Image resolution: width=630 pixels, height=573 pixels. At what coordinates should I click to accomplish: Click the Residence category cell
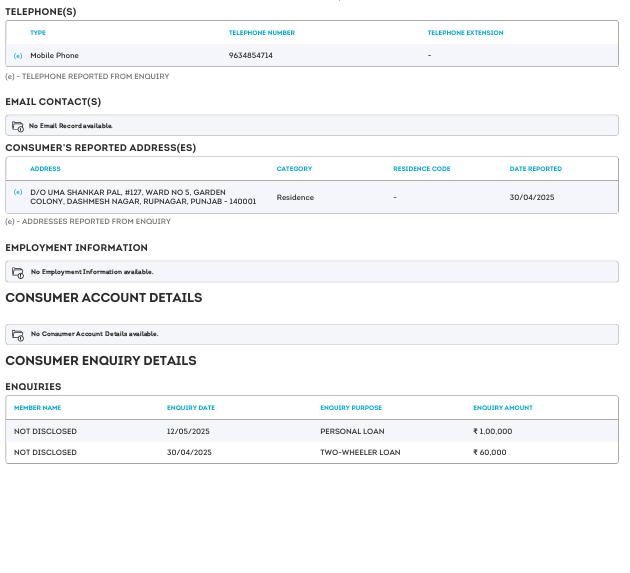295,197
